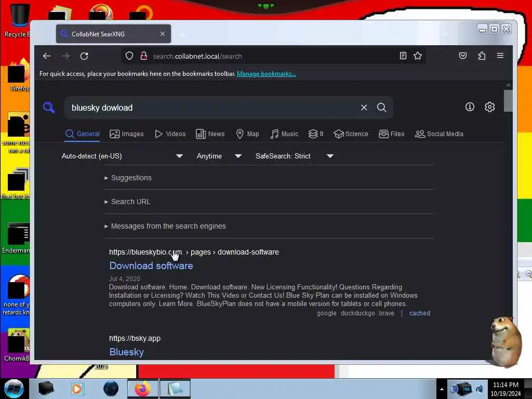Open the Anytime time range dropdown
Screen dimensions: 532x399
tap(219, 156)
